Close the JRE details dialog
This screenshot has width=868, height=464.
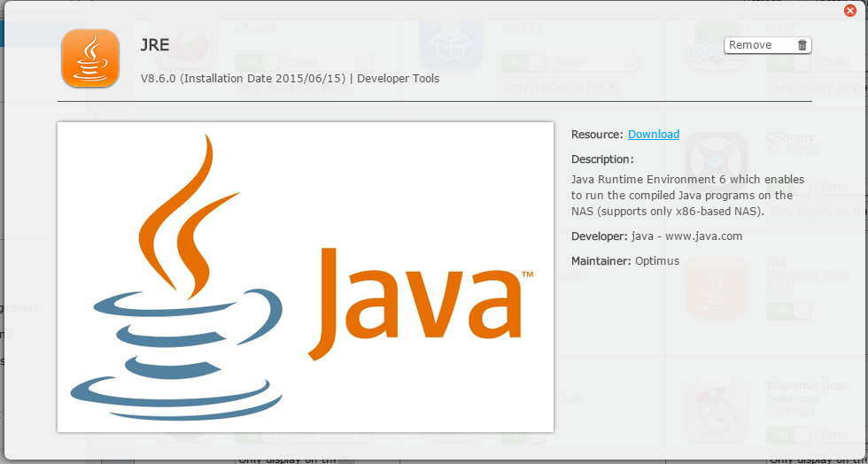coord(849,11)
